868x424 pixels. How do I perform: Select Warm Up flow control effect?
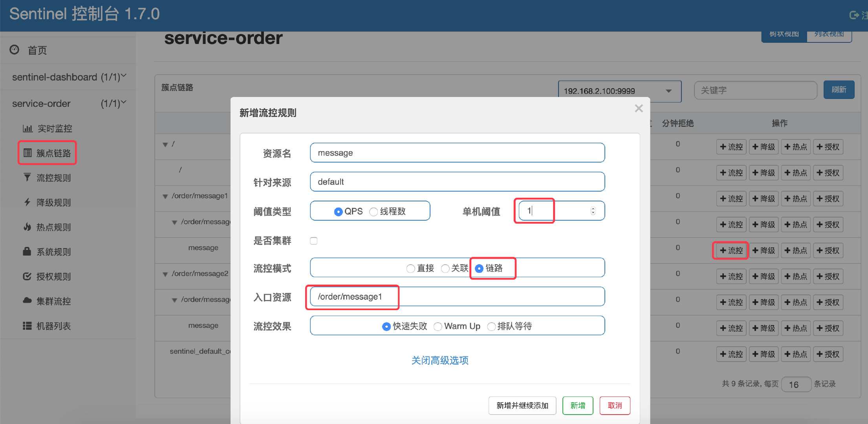click(438, 327)
